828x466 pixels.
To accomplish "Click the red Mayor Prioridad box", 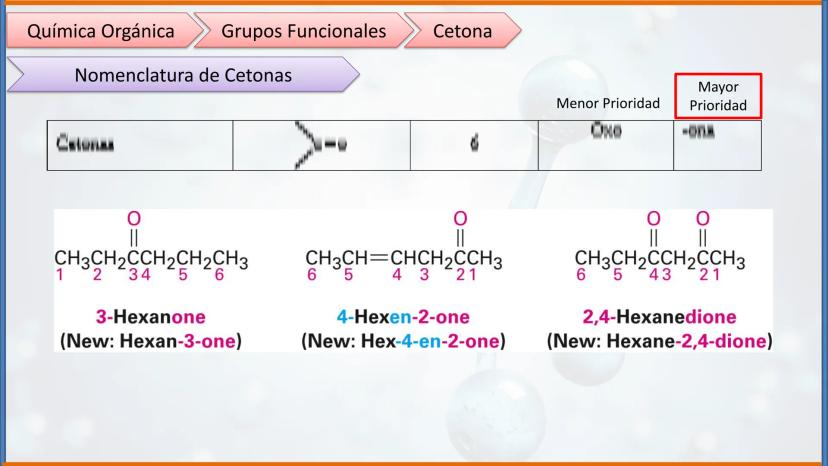I will (x=717, y=96).
